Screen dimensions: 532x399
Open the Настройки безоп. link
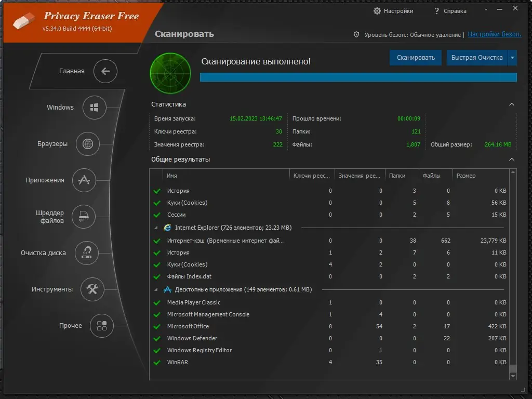pos(495,34)
